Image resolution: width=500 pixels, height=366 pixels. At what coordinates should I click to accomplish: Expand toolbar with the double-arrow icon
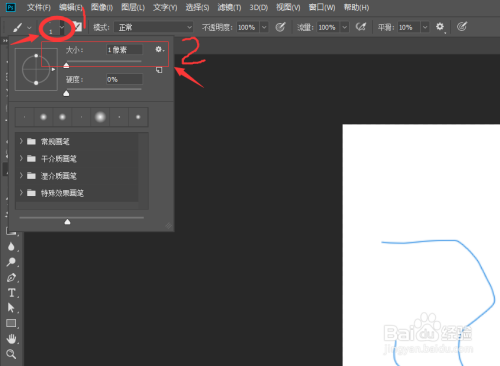click(x=5, y=41)
